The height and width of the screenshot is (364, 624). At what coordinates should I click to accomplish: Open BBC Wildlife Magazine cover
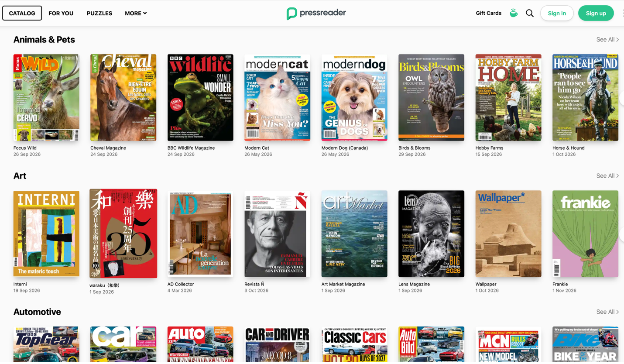[200, 97]
